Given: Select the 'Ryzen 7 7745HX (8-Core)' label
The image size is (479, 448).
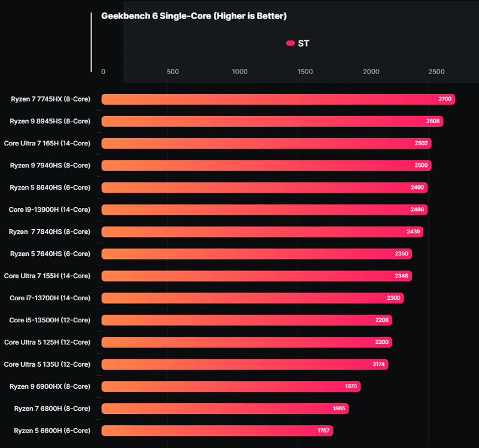Looking at the screenshot, I should (51, 99).
